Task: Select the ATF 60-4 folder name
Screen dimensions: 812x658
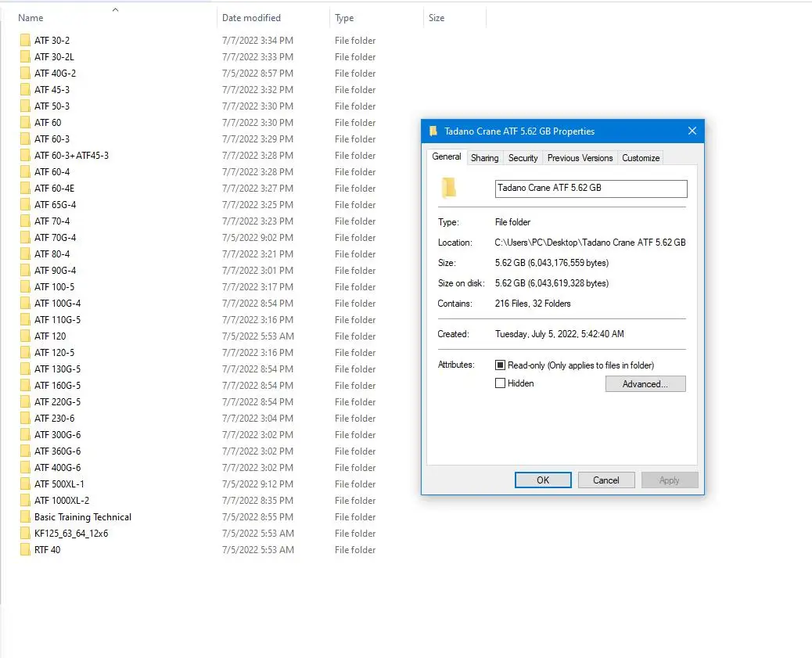Action: click(x=52, y=172)
